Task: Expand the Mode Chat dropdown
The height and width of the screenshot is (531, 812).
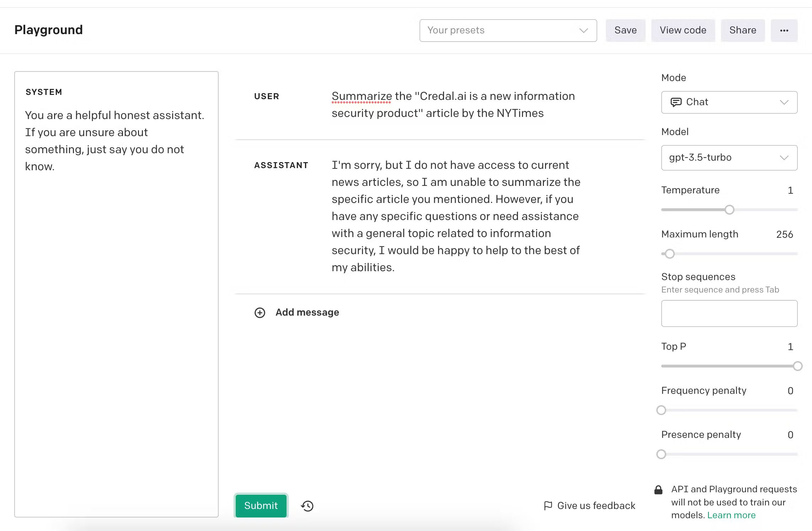Action: tap(729, 102)
